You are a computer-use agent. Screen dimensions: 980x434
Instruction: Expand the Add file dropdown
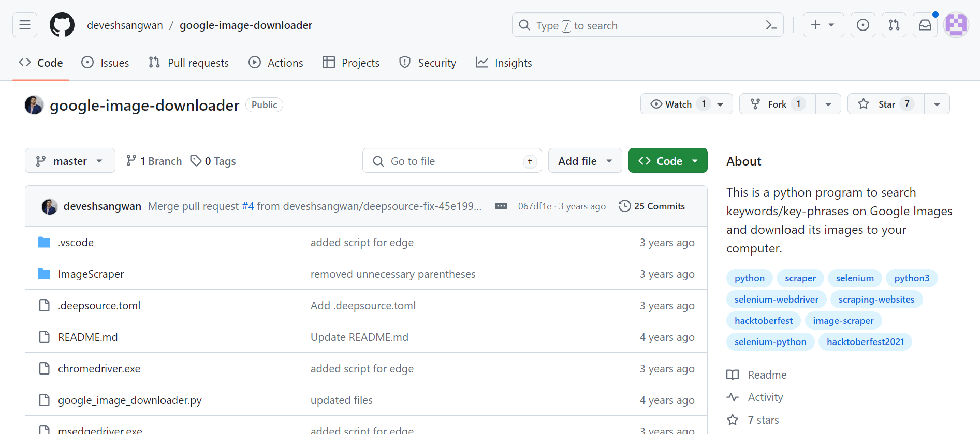[x=585, y=161]
